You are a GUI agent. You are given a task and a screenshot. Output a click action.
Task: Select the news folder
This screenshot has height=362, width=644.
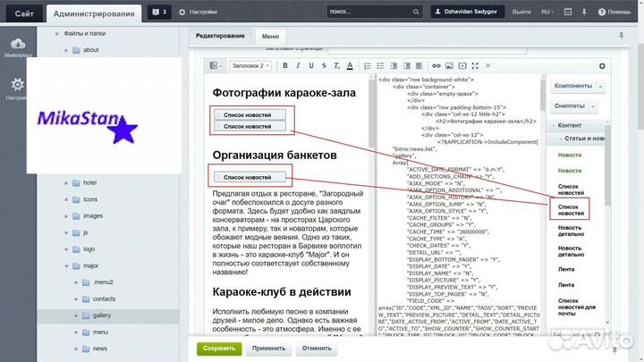[x=100, y=349]
